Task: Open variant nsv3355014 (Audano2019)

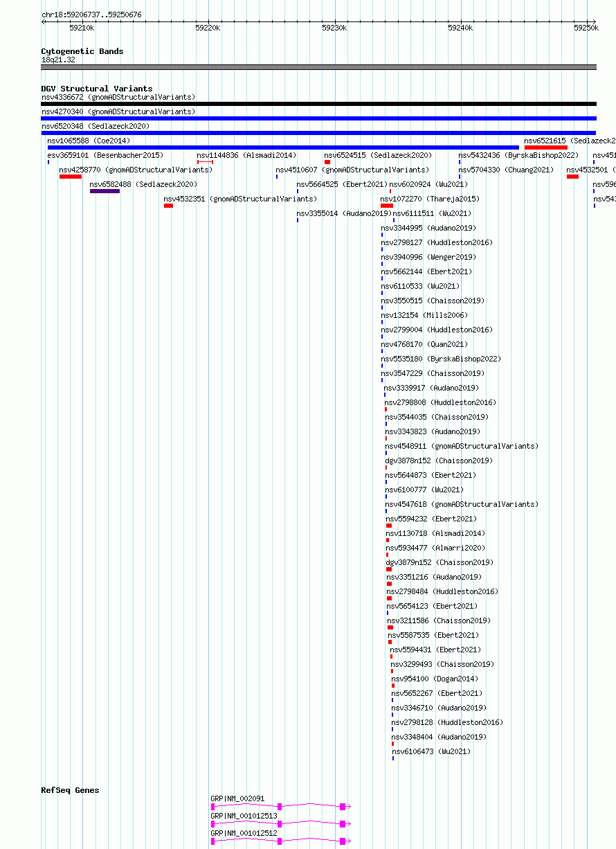Action: (x=344, y=213)
